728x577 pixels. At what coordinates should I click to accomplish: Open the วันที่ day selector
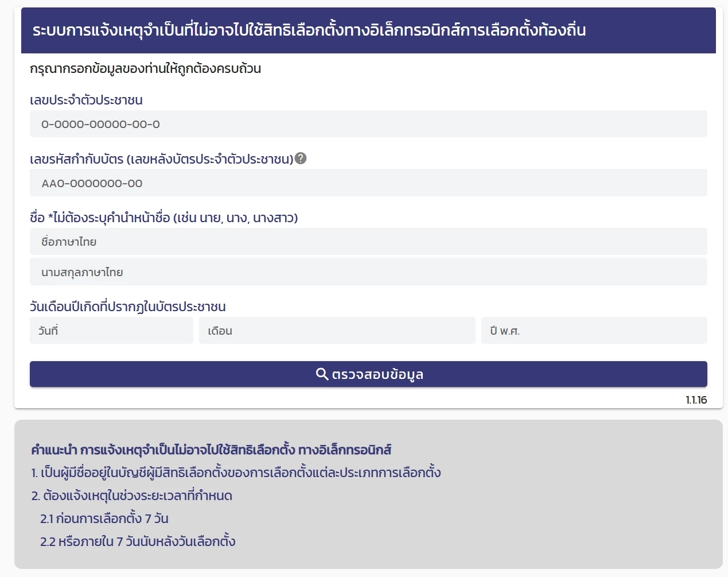pyautogui.click(x=111, y=330)
